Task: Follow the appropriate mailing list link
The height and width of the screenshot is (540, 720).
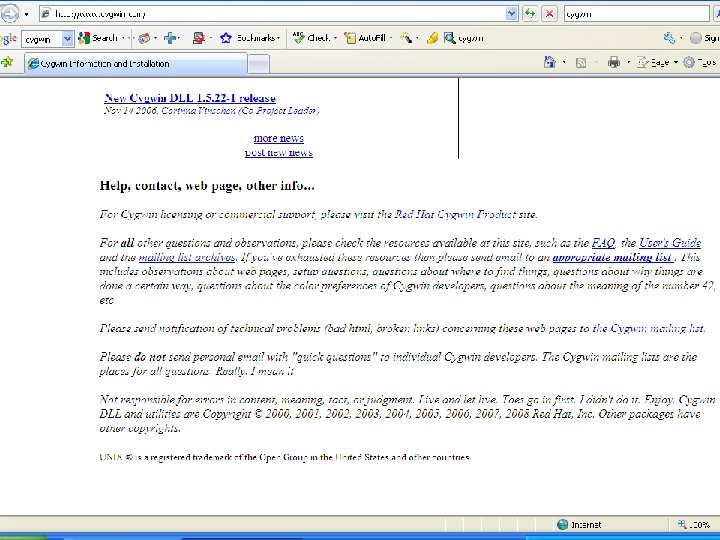Action: 613,257
